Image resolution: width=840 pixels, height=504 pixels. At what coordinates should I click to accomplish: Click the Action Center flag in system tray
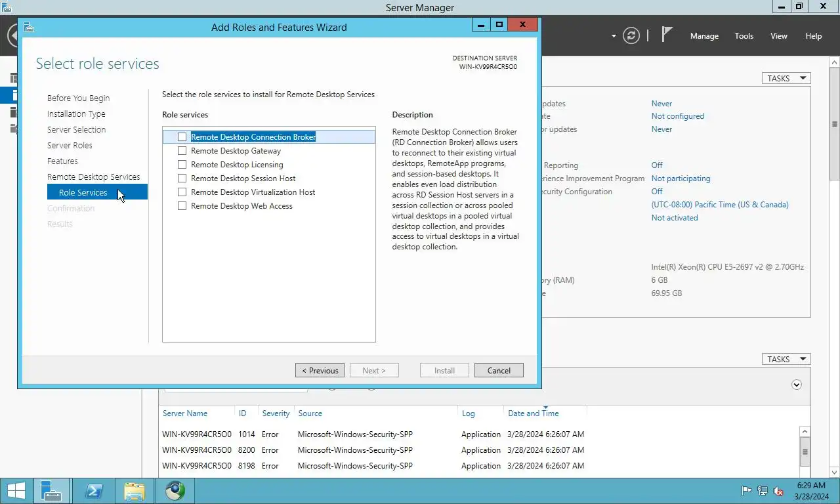click(746, 491)
